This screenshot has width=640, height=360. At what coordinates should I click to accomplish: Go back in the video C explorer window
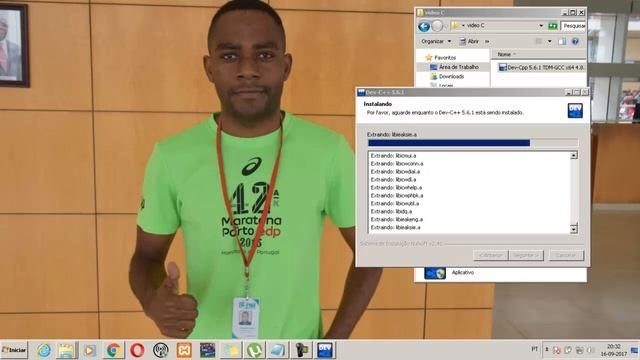[424, 27]
